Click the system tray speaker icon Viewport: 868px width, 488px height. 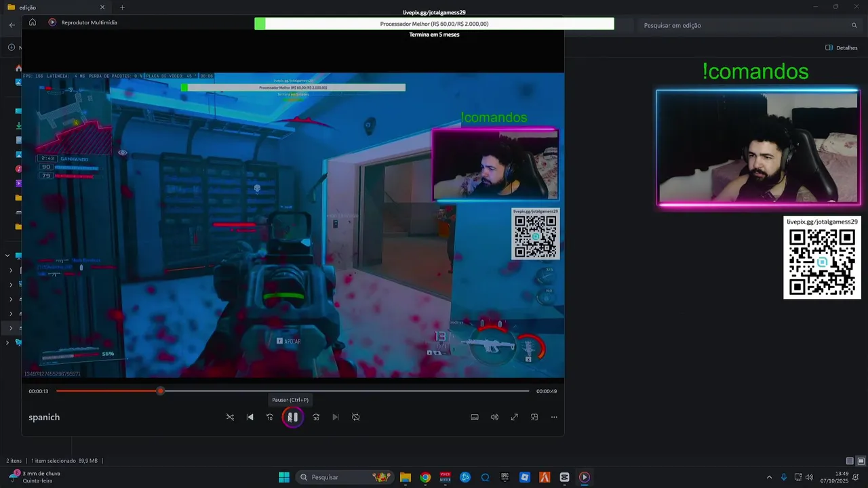click(x=809, y=477)
